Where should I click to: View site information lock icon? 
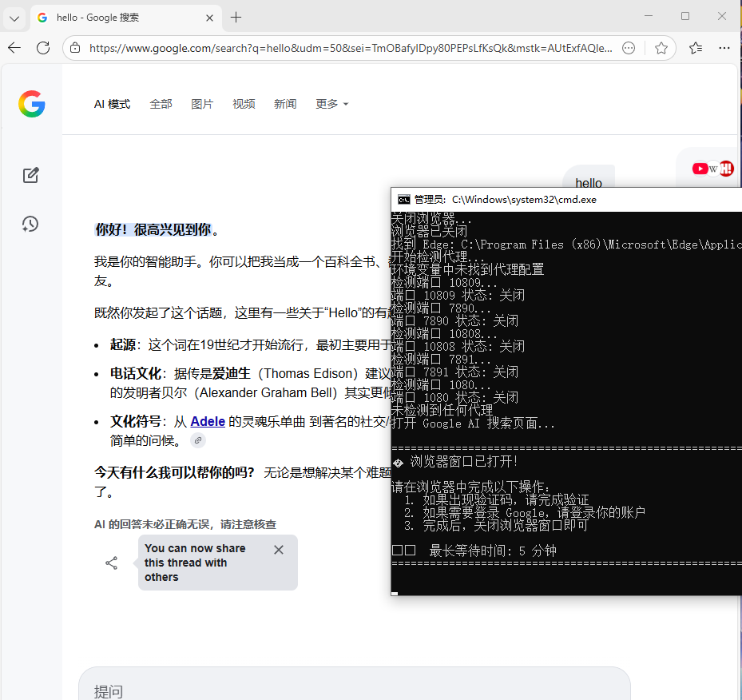tap(75, 48)
